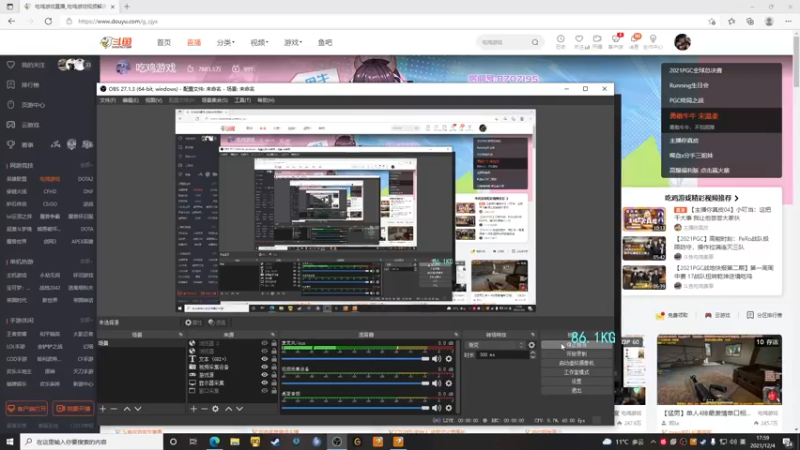
Task: Open the OBS Help menu
Action: coord(266,101)
